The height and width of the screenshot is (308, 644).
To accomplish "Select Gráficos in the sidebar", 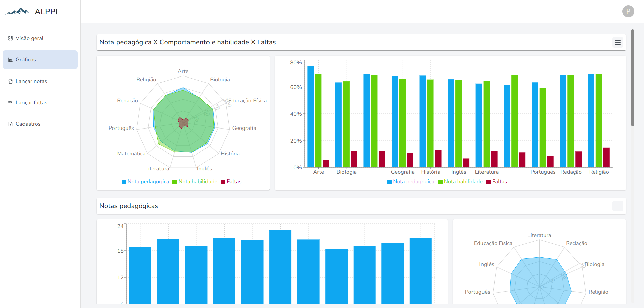I will pyautogui.click(x=40, y=60).
